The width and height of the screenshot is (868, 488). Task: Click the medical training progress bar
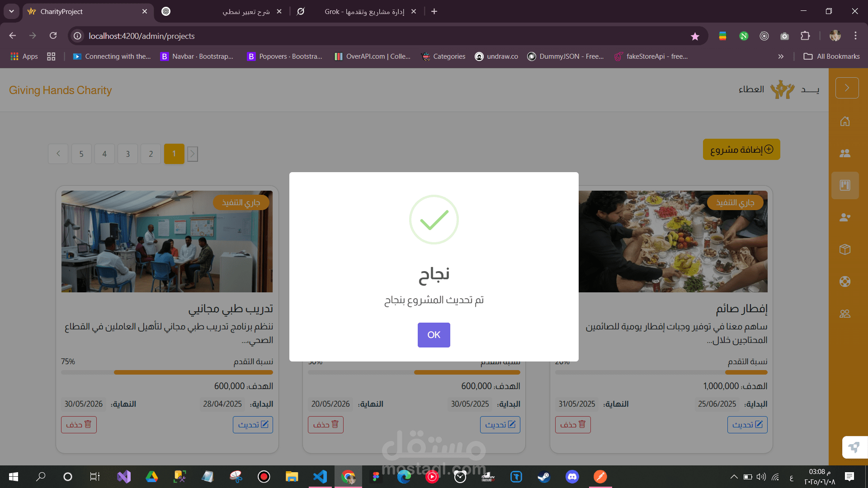167,372
